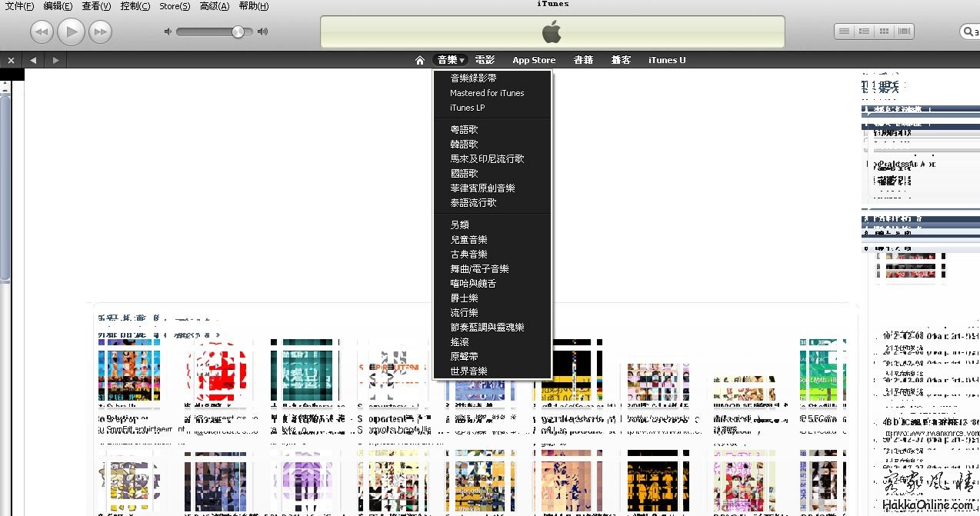Screen dimensions: 980x516
Task: Switch to Cover Flow view icon
Action: click(x=905, y=32)
